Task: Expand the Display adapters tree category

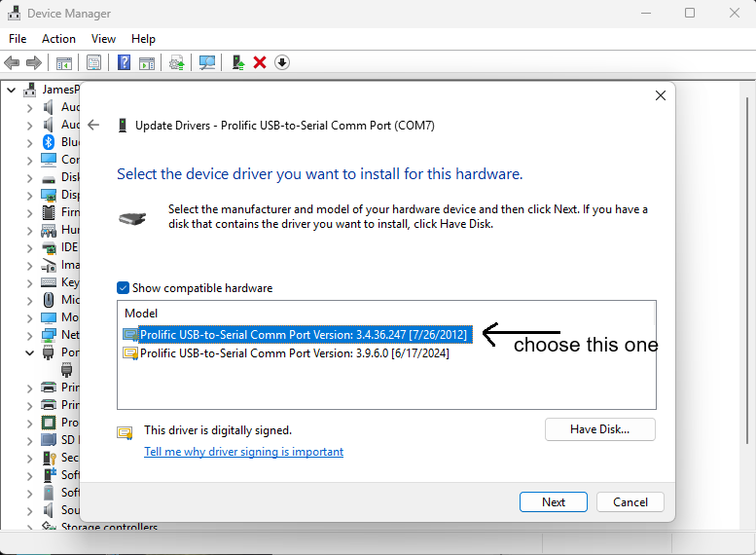Action: (x=30, y=196)
